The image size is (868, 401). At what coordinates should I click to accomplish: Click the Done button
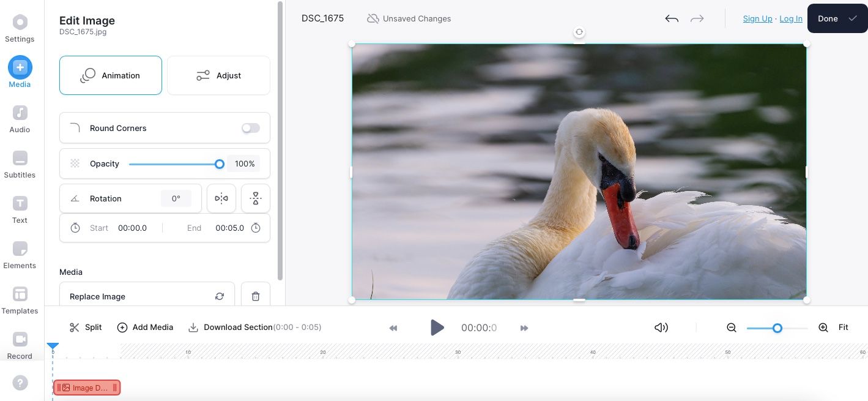(x=836, y=18)
